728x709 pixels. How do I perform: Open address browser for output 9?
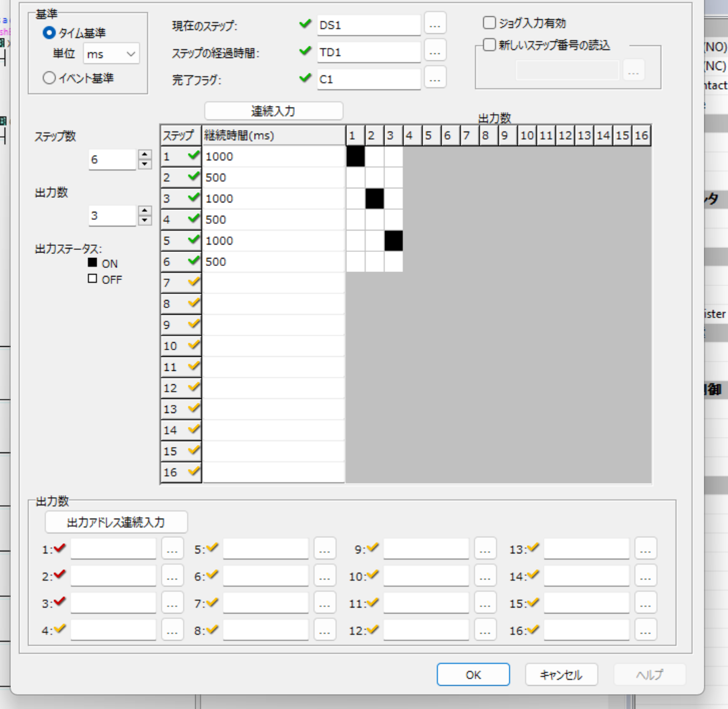[x=485, y=549]
